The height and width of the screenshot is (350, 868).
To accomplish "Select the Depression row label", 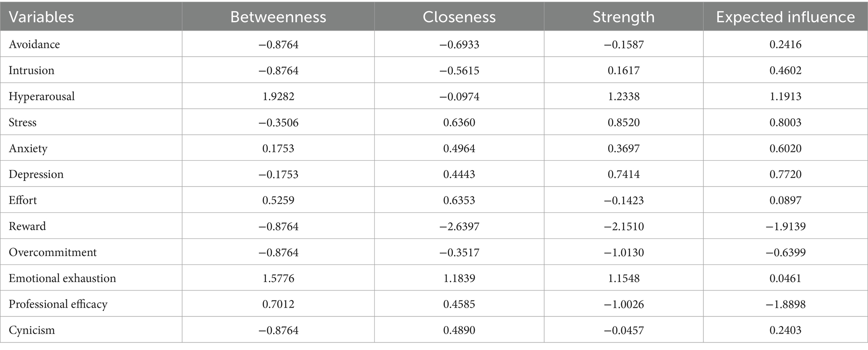I will coord(36,175).
